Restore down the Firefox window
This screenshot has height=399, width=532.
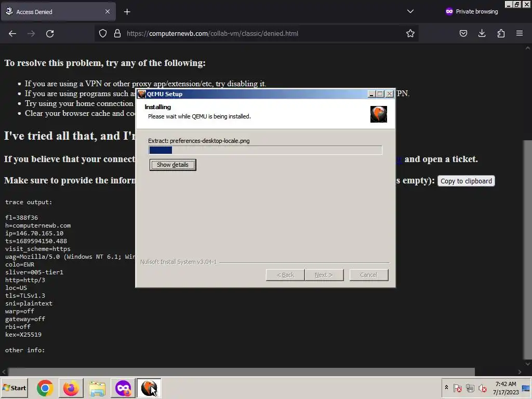(517, 4)
